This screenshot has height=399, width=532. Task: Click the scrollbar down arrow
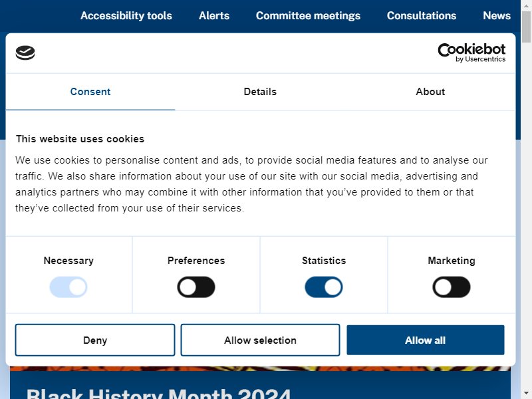[526, 394]
